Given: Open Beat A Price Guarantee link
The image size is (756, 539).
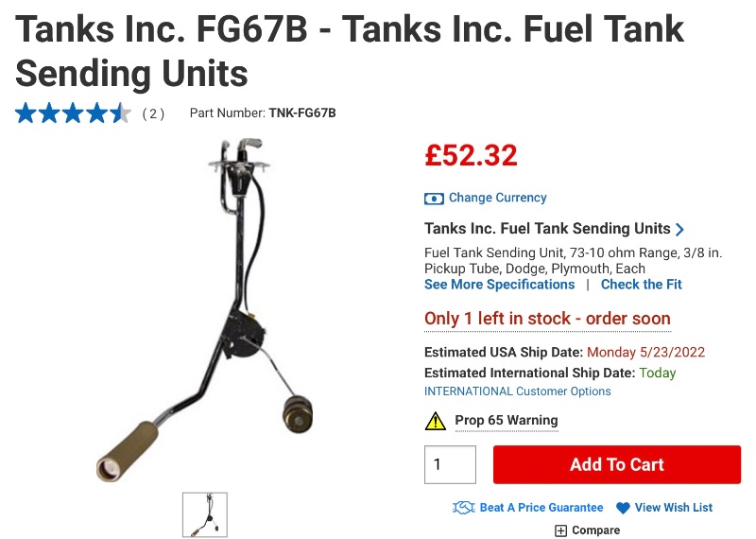Looking at the screenshot, I should coord(541,508).
